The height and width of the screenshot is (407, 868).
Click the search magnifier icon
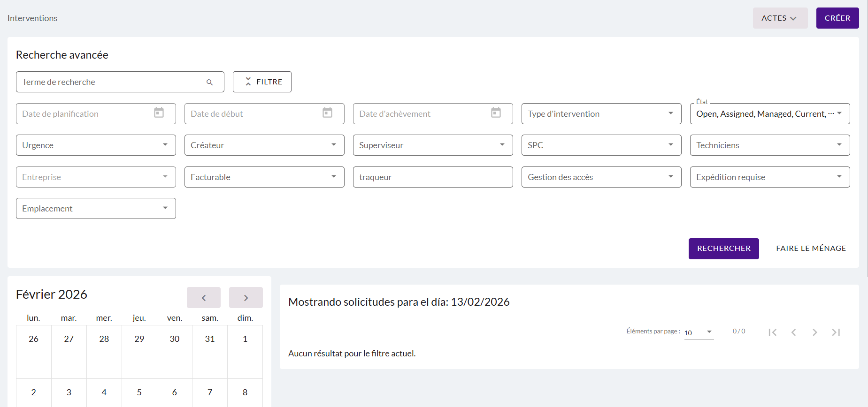point(209,82)
